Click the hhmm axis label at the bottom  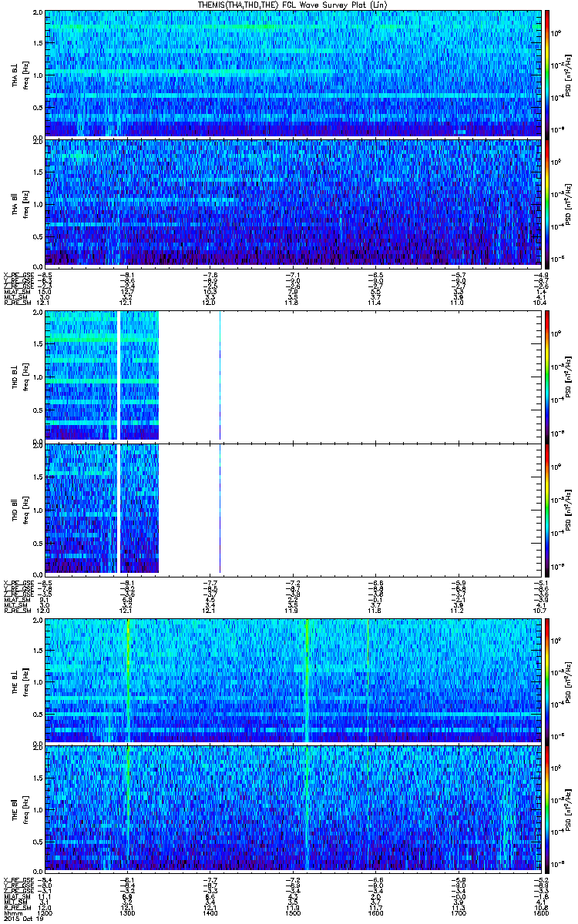12,912
